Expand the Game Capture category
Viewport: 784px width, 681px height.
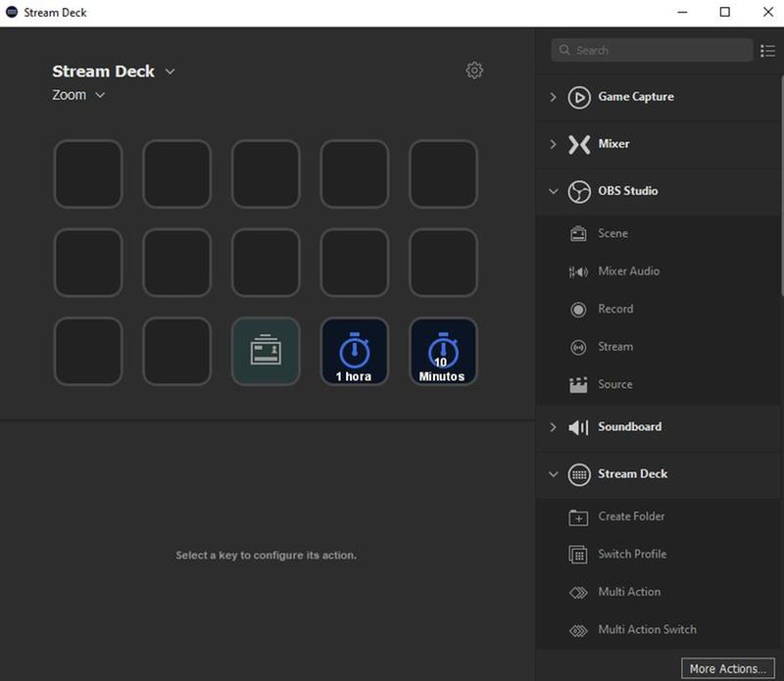coord(553,97)
